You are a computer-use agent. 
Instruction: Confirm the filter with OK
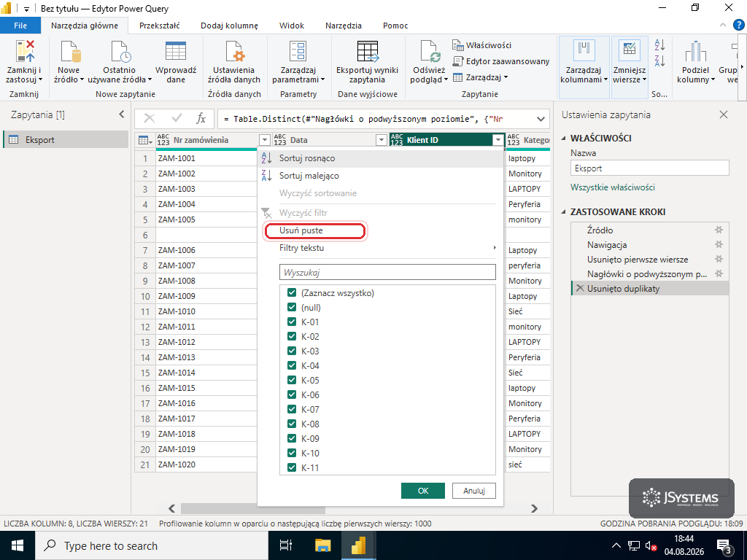click(423, 491)
